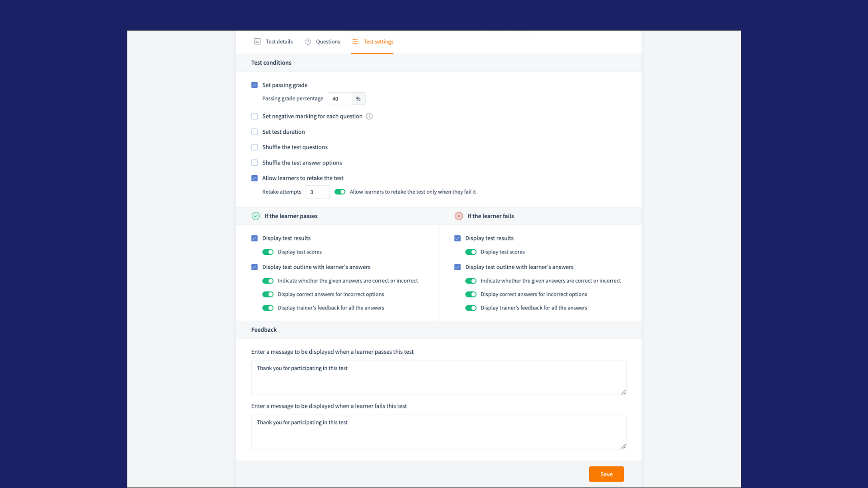The height and width of the screenshot is (488, 868).
Task: Click the fail message resize handle
Action: point(623,446)
